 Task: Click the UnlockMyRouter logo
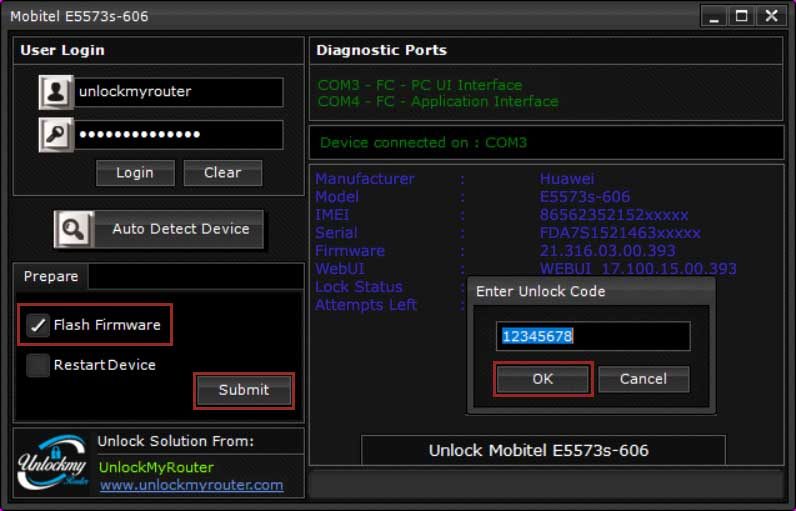53,462
